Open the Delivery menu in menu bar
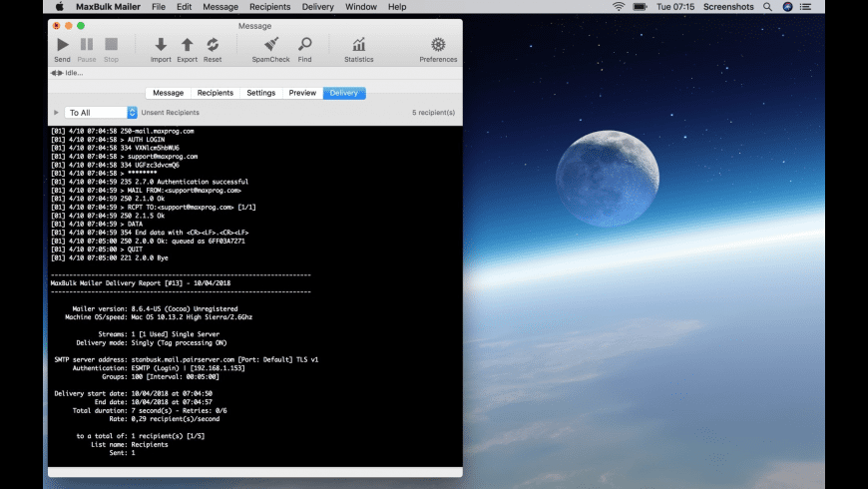 coord(317,7)
